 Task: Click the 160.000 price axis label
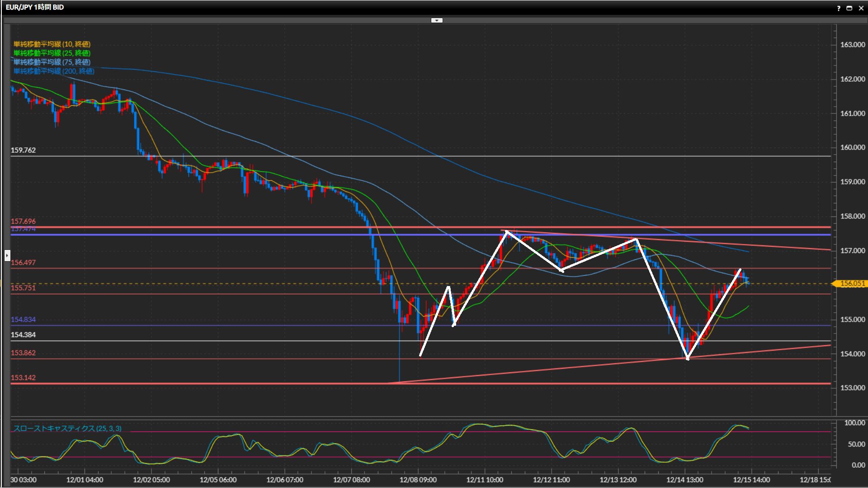(852, 147)
